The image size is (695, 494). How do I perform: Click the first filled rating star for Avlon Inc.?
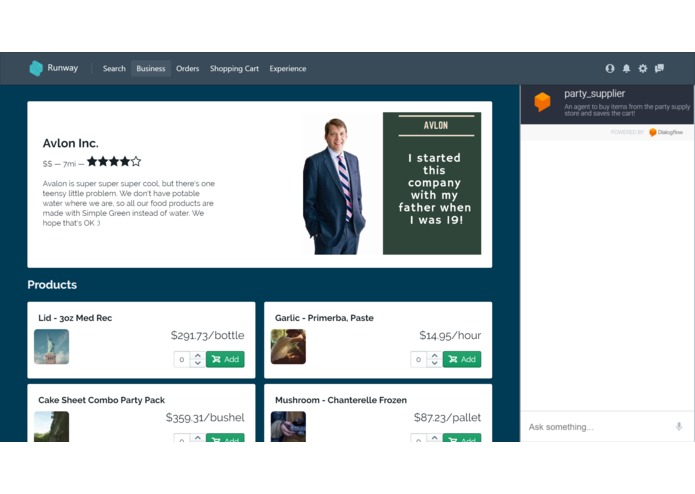point(92,161)
